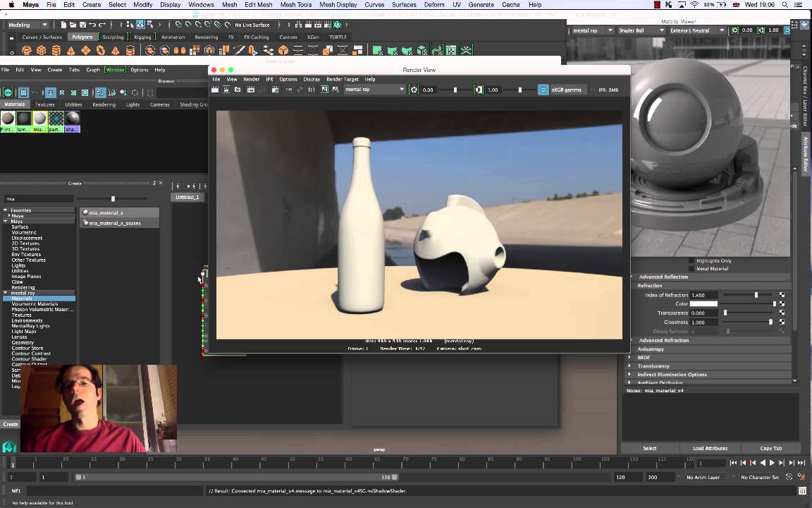Toggle the gamma icon in Render View
The width and height of the screenshot is (812, 508).
pos(479,90)
